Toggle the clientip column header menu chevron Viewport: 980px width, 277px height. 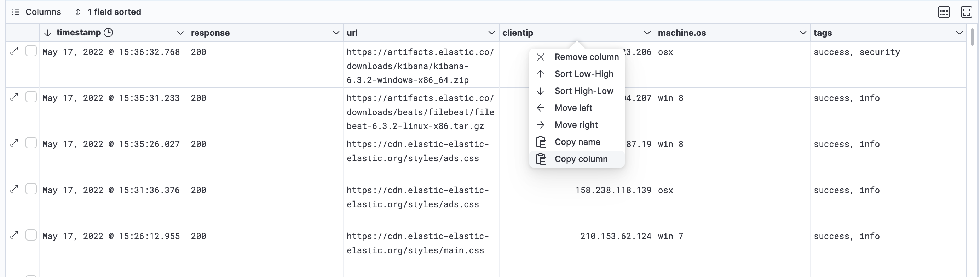tap(647, 33)
